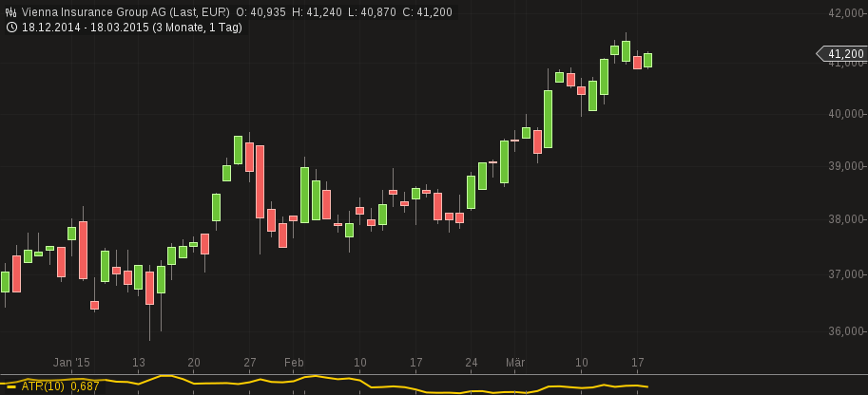Click the Jan '15 date axis label

point(71,363)
